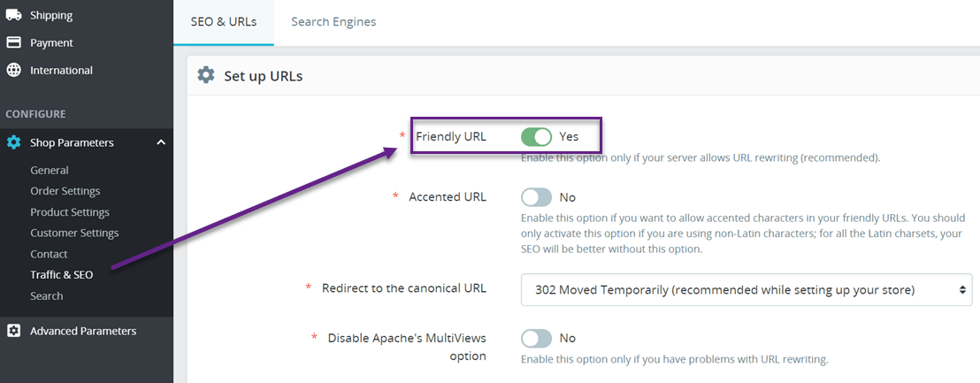The image size is (980, 383).
Task: Click the Shop Parameters gear icon
Action: pos(13,142)
